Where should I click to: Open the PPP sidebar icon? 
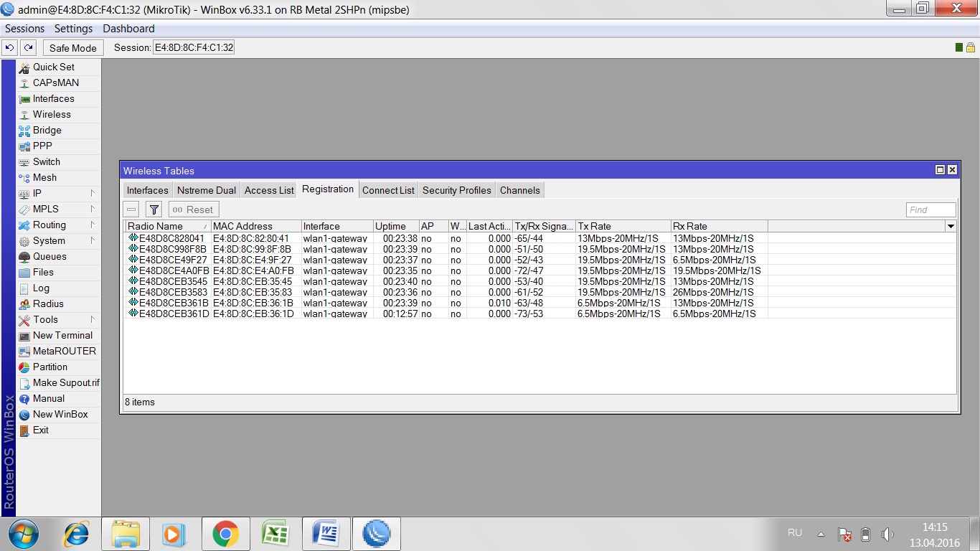point(24,146)
